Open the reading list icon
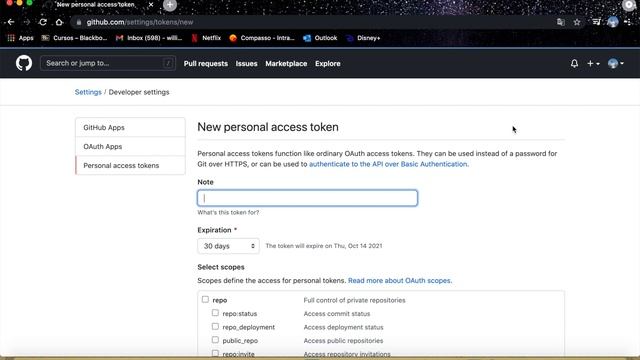 596,22
